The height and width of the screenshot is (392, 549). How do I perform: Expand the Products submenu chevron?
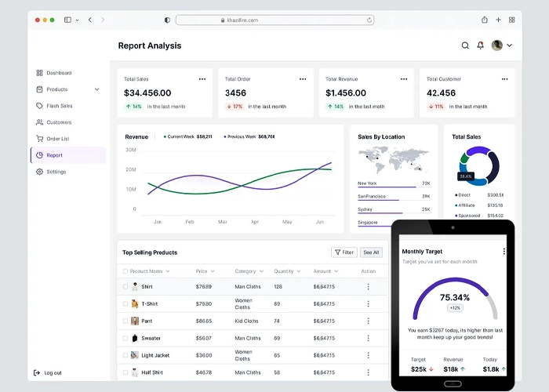[x=97, y=89]
